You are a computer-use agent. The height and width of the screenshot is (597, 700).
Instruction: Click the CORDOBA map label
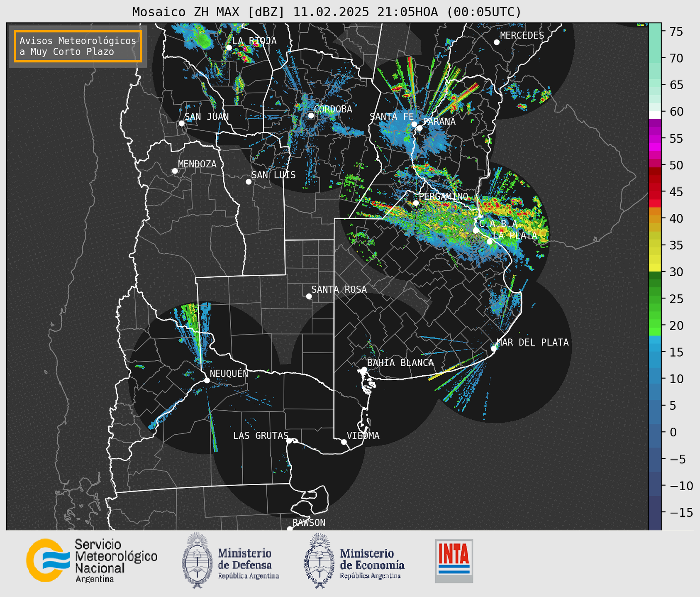point(333,109)
